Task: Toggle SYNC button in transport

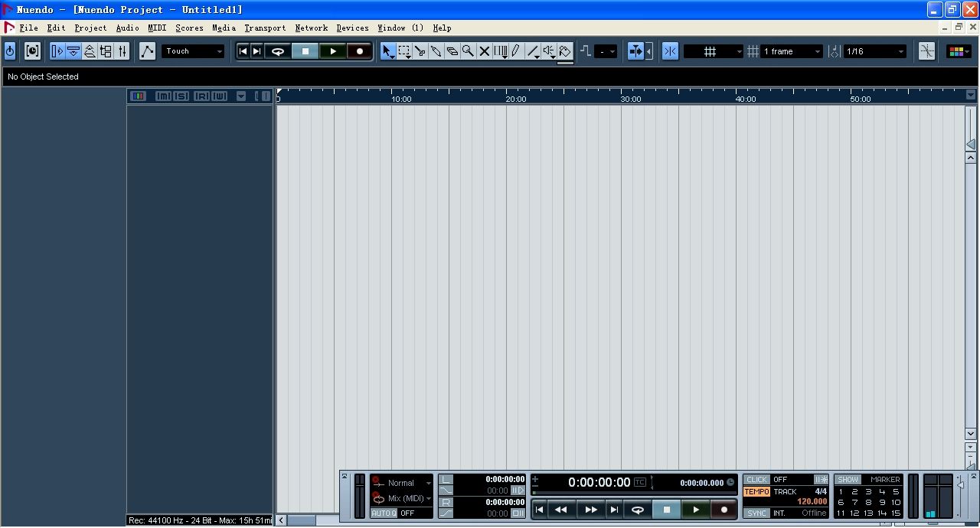Action: pyautogui.click(x=756, y=513)
